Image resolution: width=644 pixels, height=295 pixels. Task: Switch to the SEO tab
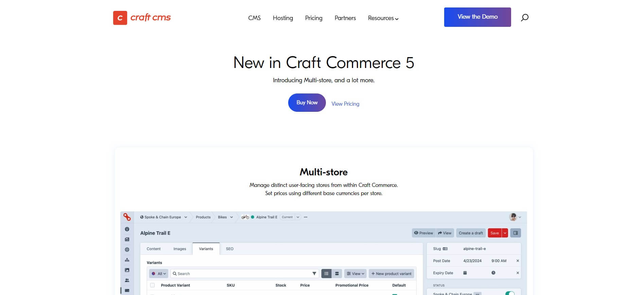point(230,249)
